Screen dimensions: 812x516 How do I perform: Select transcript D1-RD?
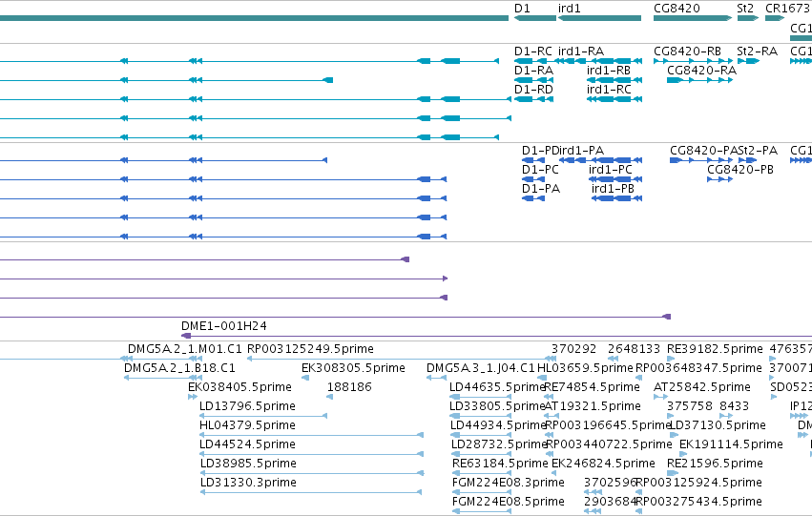[533, 99]
